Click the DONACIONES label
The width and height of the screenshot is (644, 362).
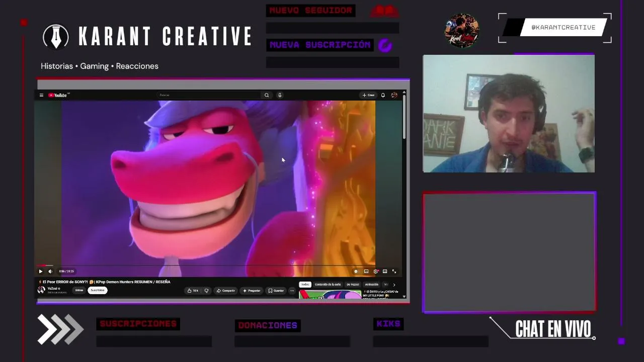pyautogui.click(x=268, y=326)
